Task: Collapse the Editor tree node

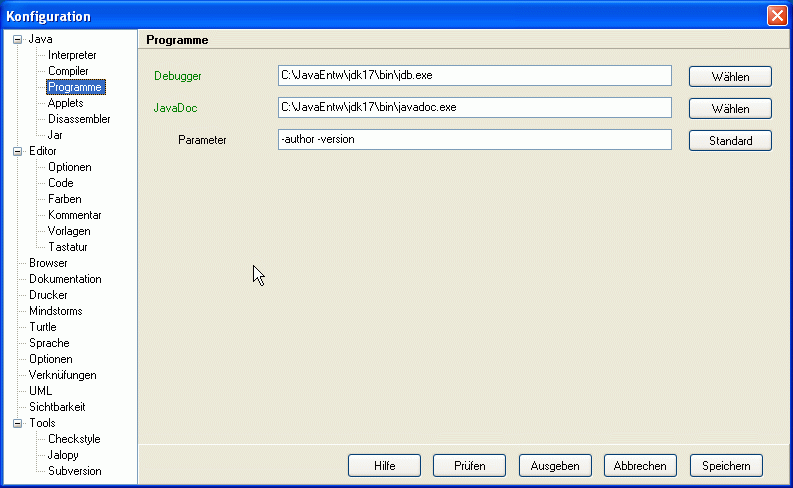Action: 17,151
